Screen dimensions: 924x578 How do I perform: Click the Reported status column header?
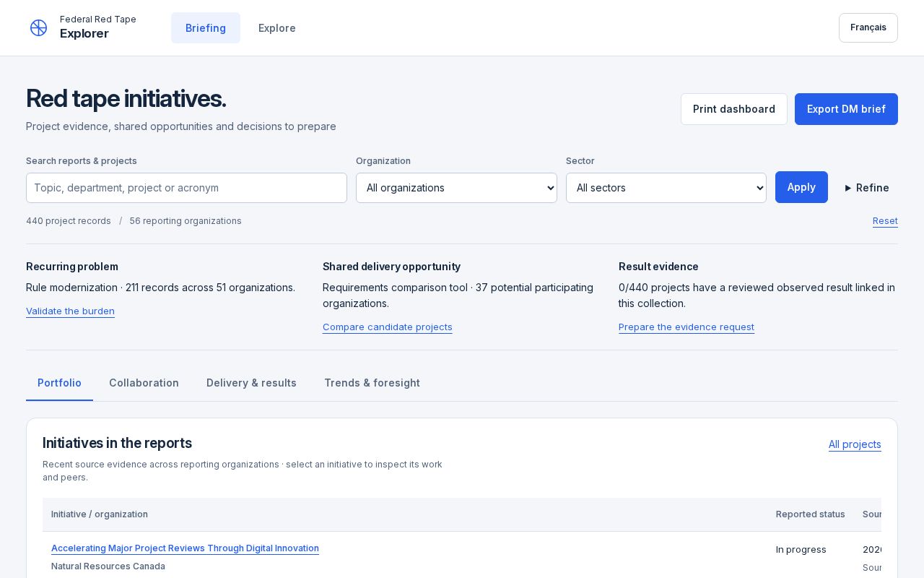(x=810, y=514)
